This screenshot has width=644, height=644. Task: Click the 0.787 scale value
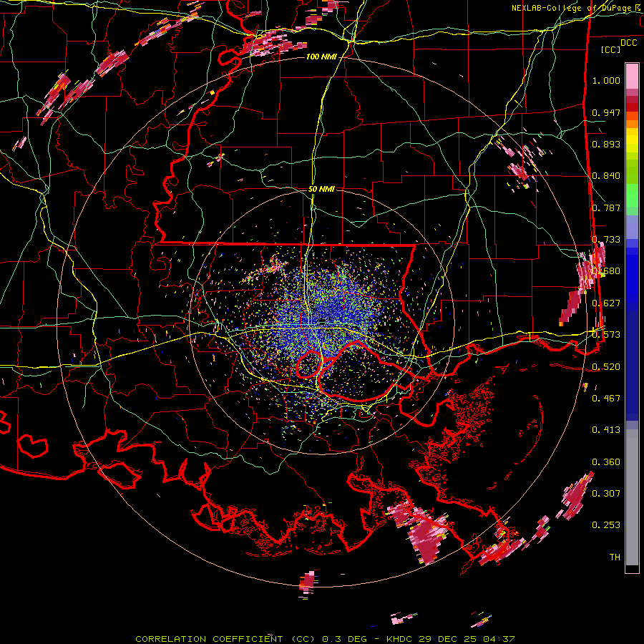pyautogui.click(x=606, y=208)
